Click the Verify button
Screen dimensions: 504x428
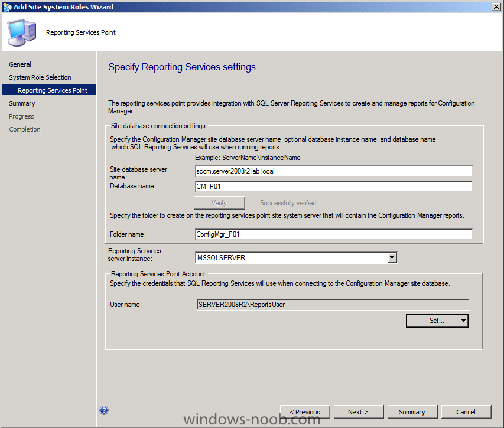pyautogui.click(x=219, y=203)
